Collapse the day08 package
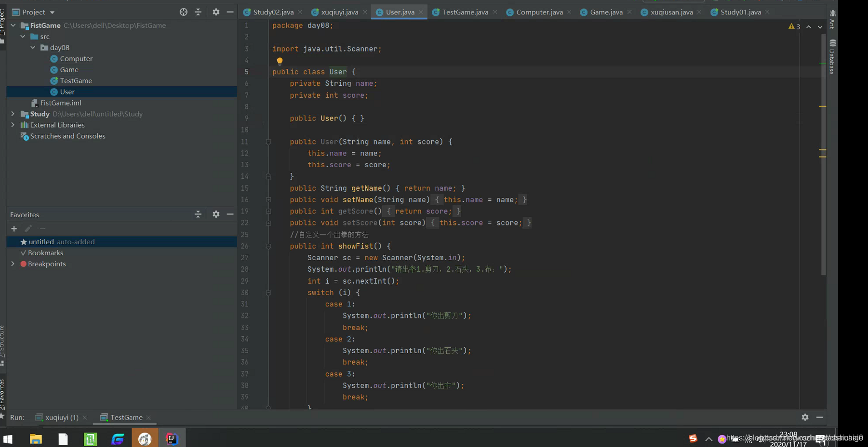The height and width of the screenshot is (447, 868). (33, 47)
